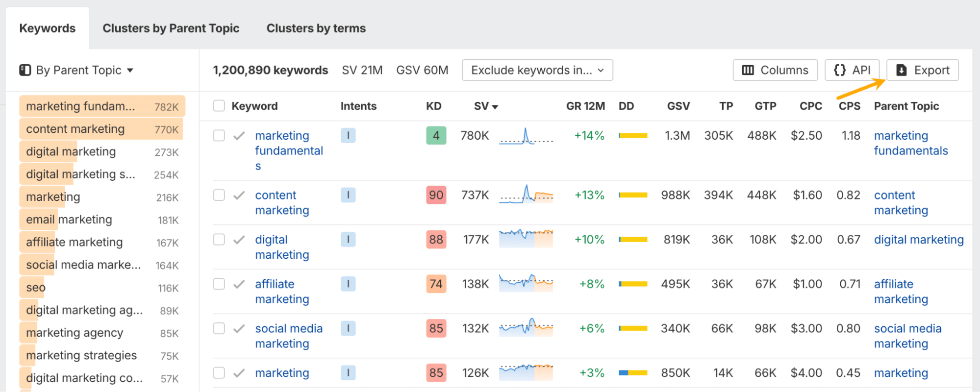
Task: Click the intent badge for content marketing
Action: (x=348, y=195)
